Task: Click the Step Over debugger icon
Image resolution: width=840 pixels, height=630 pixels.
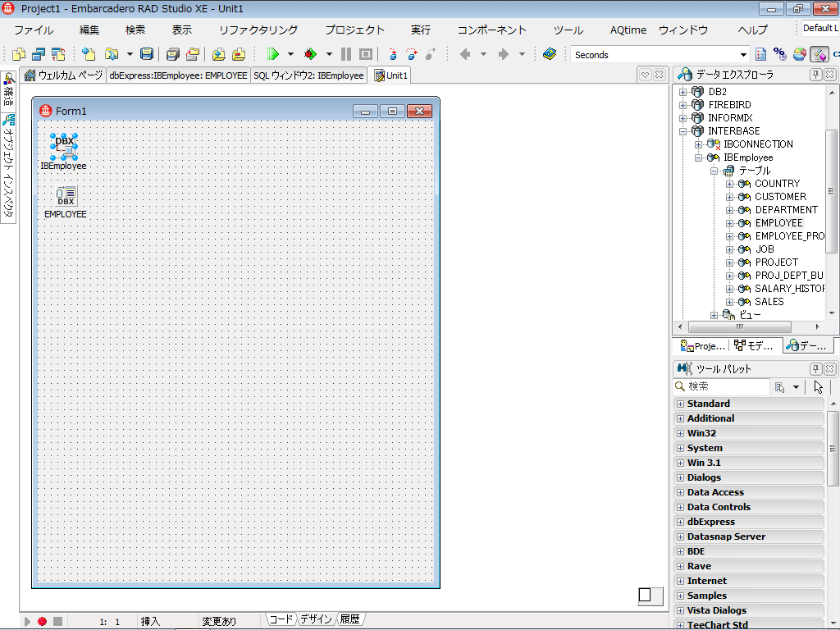Action: [412, 54]
